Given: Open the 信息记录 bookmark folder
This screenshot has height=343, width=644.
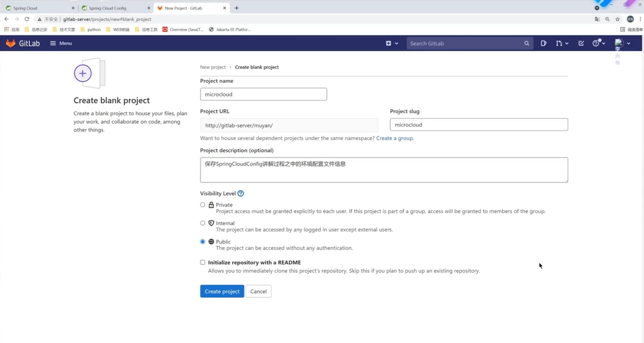Looking at the screenshot, I should 36,30.
